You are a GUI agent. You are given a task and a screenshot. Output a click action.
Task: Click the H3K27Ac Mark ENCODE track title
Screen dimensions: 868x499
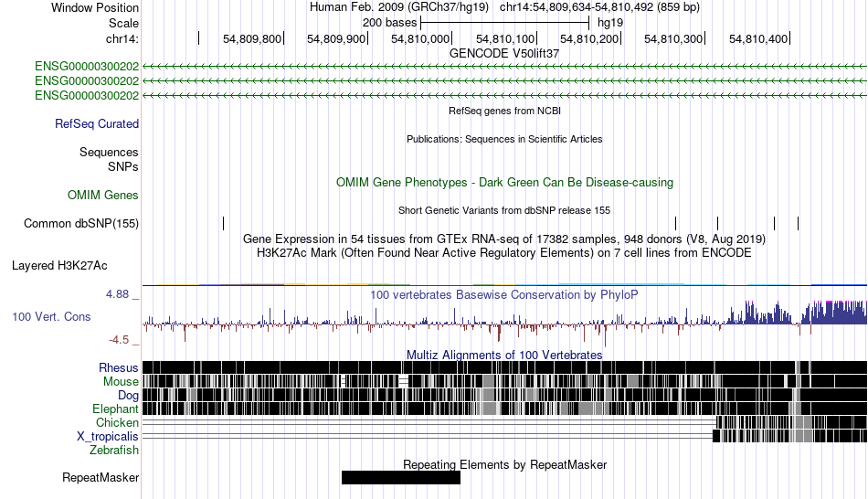tap(504, 253)
